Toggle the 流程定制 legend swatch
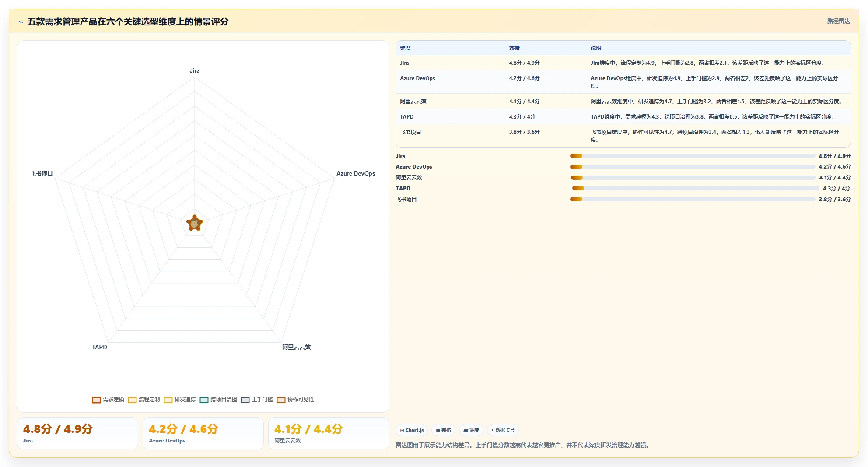The height and width of the screenshot is (467, 868). (132, 400)
